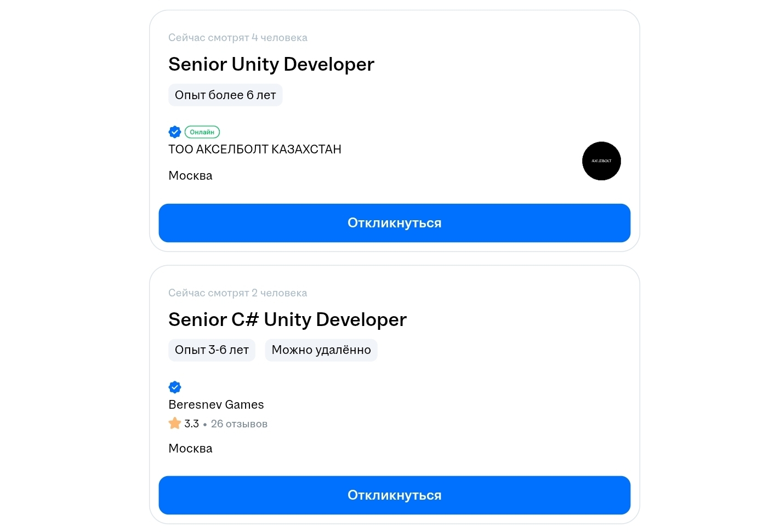Click Москва in the Axlebolt vacancy card
The width and height of the screenshot is (763, 532).
tap(190, 176)
